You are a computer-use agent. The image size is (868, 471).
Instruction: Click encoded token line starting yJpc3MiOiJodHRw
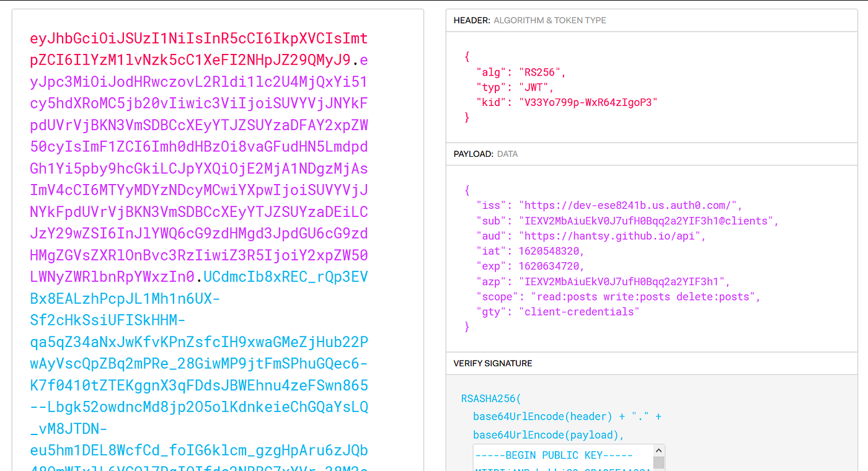pos(199,82)
